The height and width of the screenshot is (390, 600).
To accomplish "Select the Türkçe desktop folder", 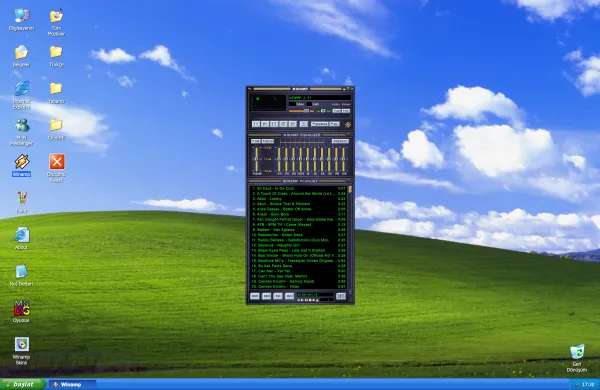I will [56, 56].
